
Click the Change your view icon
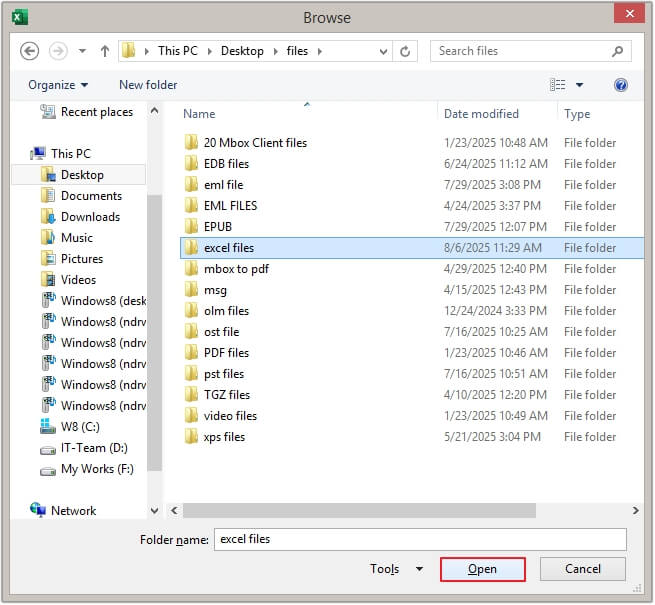[x=558, y=85]
